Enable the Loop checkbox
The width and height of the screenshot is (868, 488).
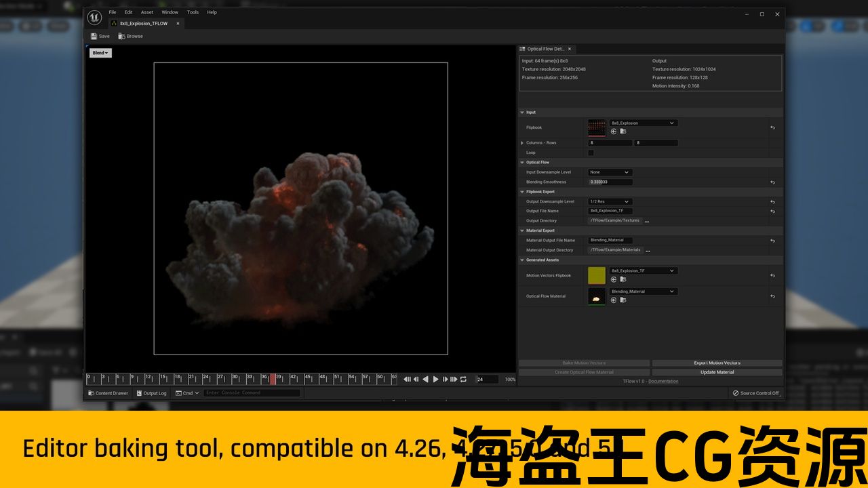[591, 152]
